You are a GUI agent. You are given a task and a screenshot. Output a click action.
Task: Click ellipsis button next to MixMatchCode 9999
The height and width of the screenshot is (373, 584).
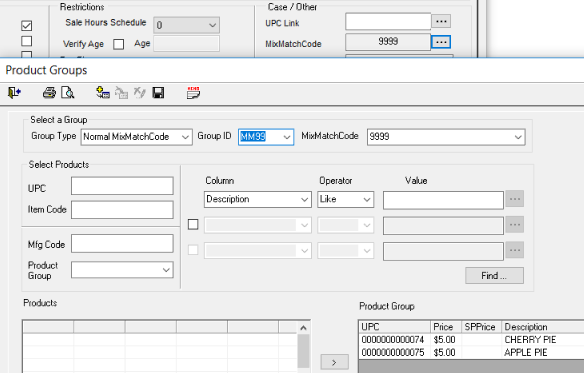tap(441, 42)
